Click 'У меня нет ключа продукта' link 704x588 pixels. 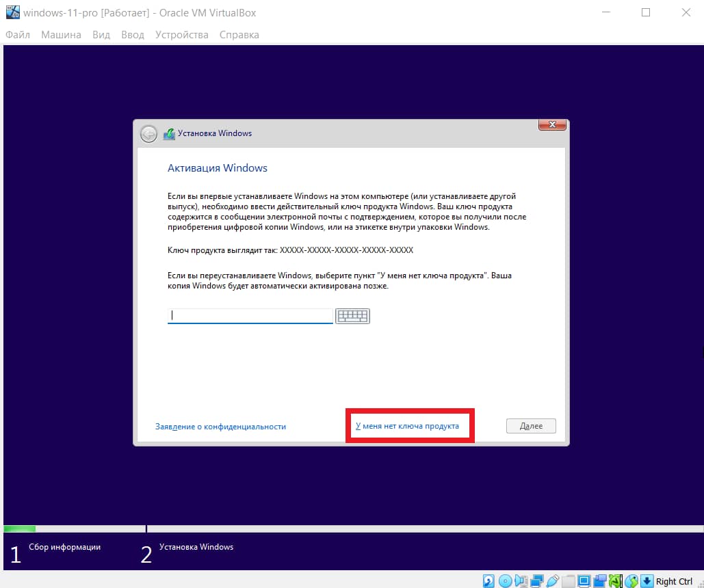pyautogui.click(x=407, y=426)
